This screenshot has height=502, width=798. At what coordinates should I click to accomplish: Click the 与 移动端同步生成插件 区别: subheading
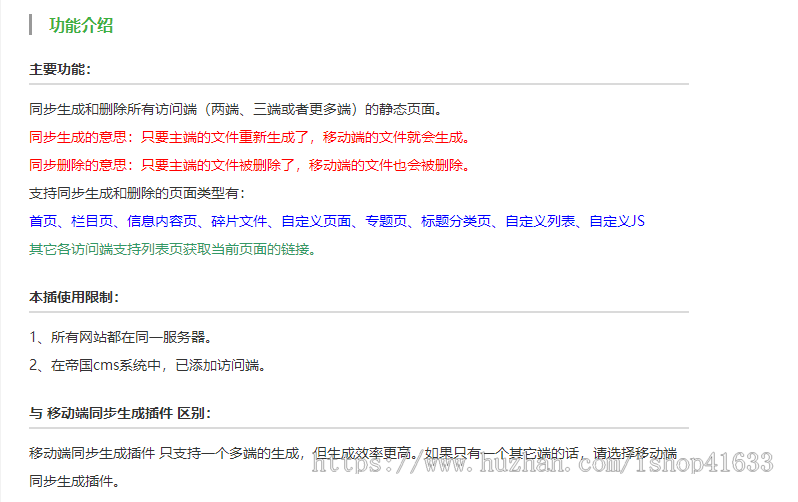[120, 413]
